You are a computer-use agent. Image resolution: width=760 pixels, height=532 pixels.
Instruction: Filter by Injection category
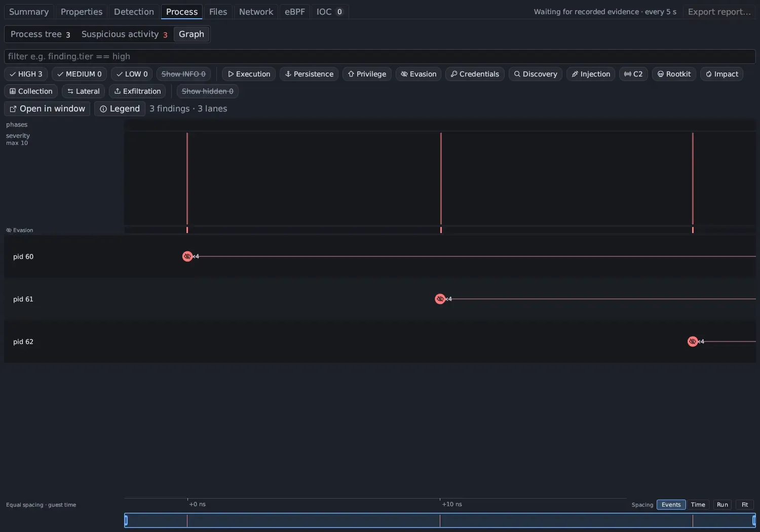591,74
